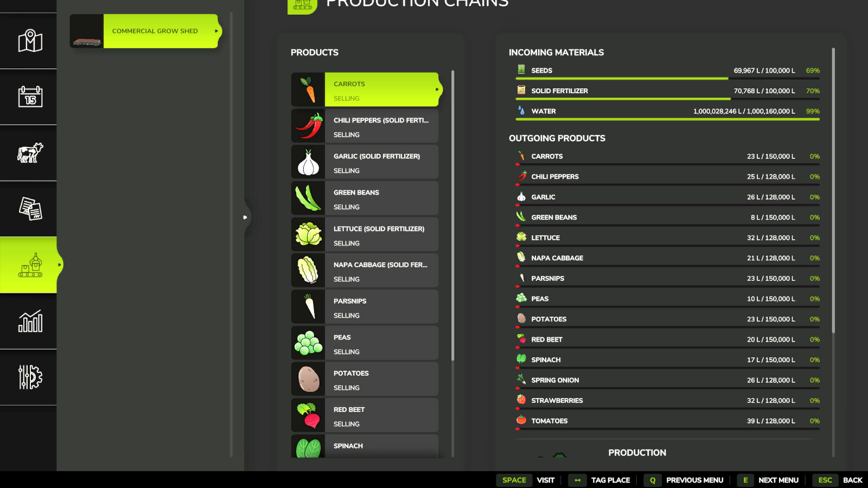868x488 pixels.
Task: Open the statistics bar chart icon
Action: pos(30,321)
